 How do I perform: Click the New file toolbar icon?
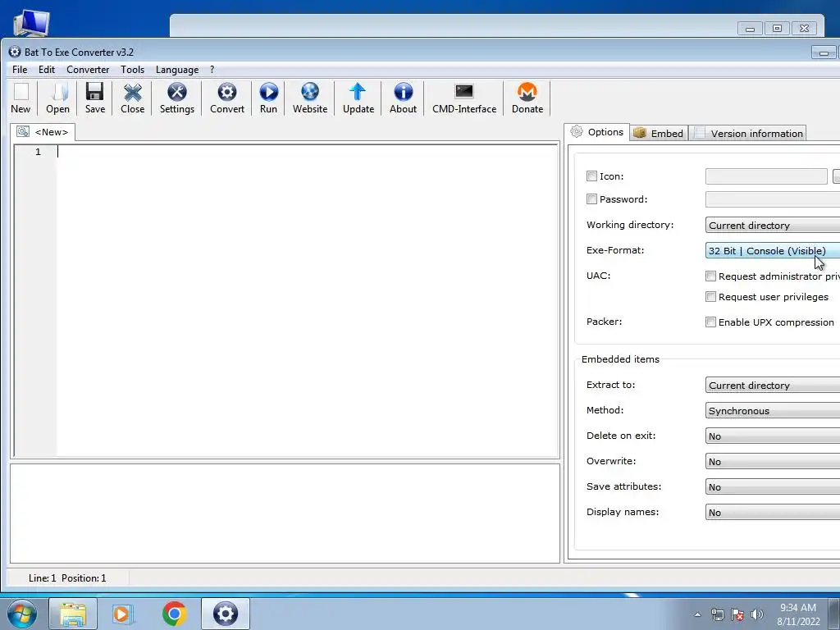(x=21, y=98)
